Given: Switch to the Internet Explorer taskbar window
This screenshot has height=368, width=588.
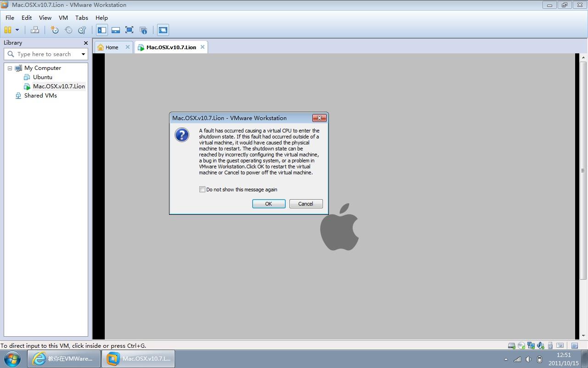Looking at the screenshot, I should [x=64, y=359].
